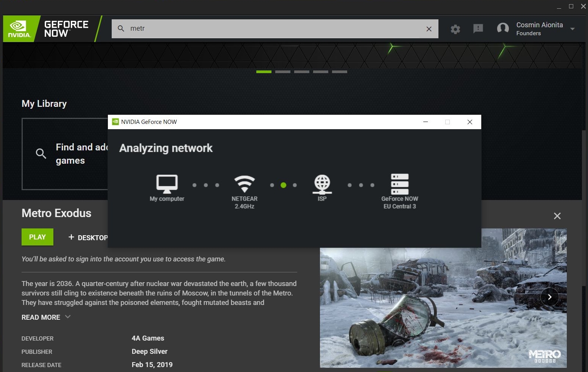This screenshot has width=588, height=372.
Task: Select the third carousel indicator
Action: pyautogui.click(x=302, y=72)
